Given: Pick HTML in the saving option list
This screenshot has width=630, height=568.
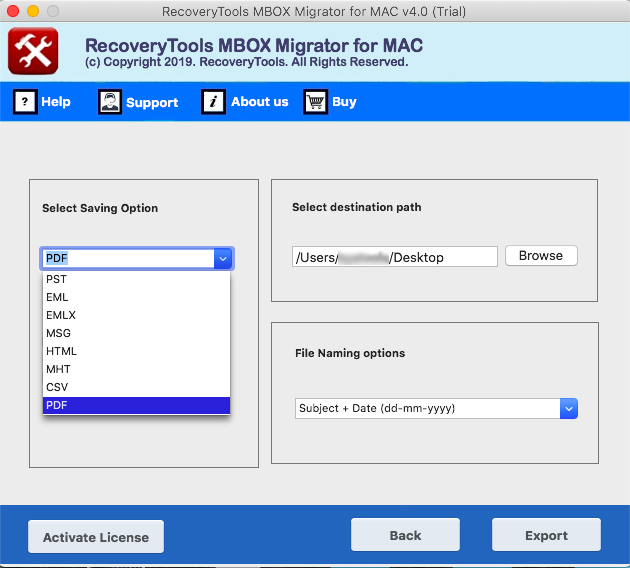Looking at the screenshot, I should (136, 351).
